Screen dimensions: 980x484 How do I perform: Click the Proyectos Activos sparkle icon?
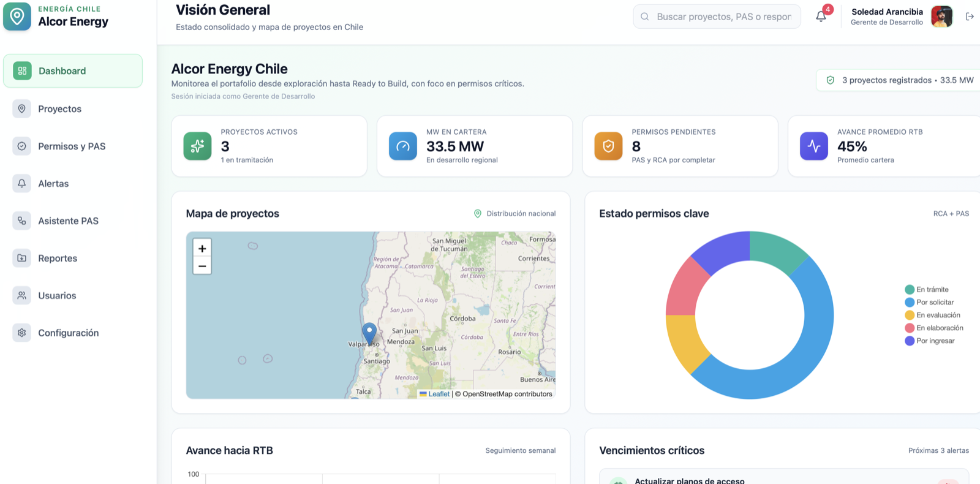197,146
